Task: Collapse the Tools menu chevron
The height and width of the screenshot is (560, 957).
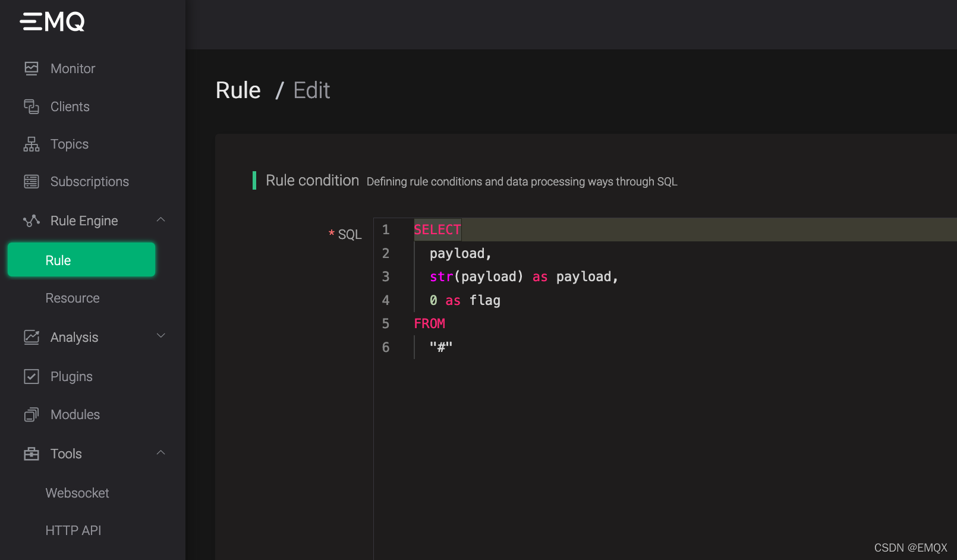Action: [160, 453]
